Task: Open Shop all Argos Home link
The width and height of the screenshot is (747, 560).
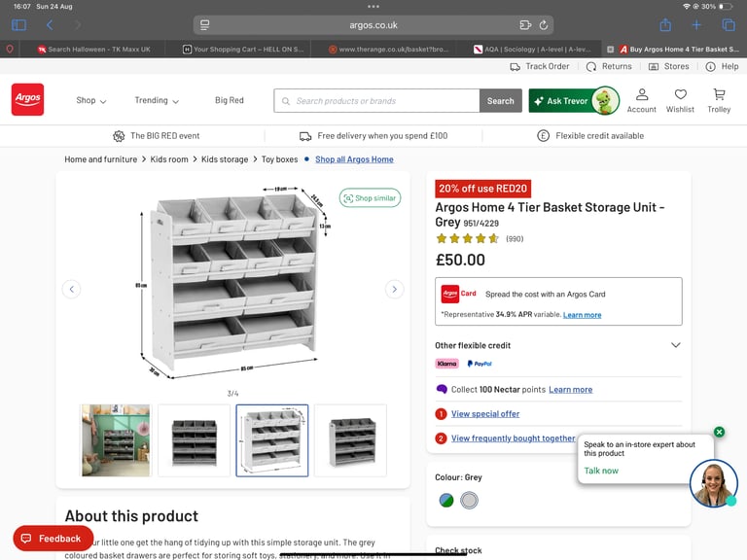Action: [x=354, y=159]
